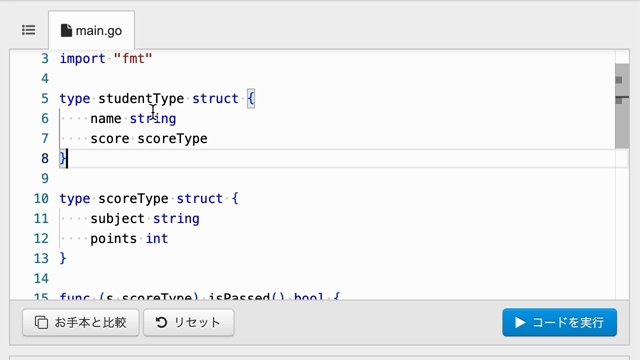Click the closing brace on line 13
This screenshot has width=640, height=360.
coord(63,258)
